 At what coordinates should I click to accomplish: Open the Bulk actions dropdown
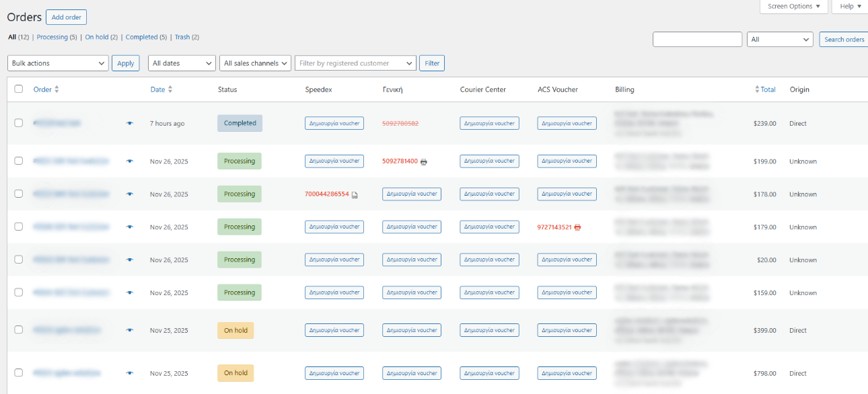coord(58,63)
